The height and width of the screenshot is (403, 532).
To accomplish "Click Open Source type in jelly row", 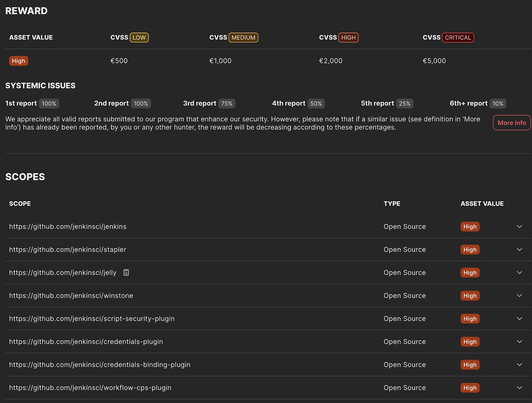I will click(x=404, y=273).
